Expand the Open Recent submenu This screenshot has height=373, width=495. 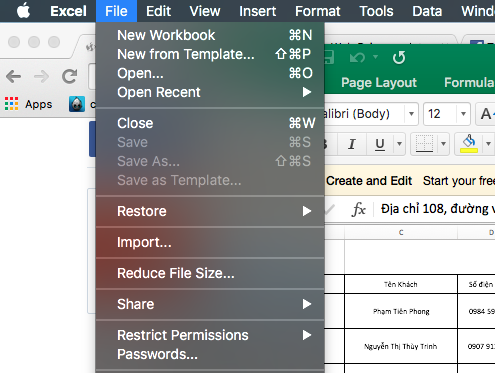(210, 92)
